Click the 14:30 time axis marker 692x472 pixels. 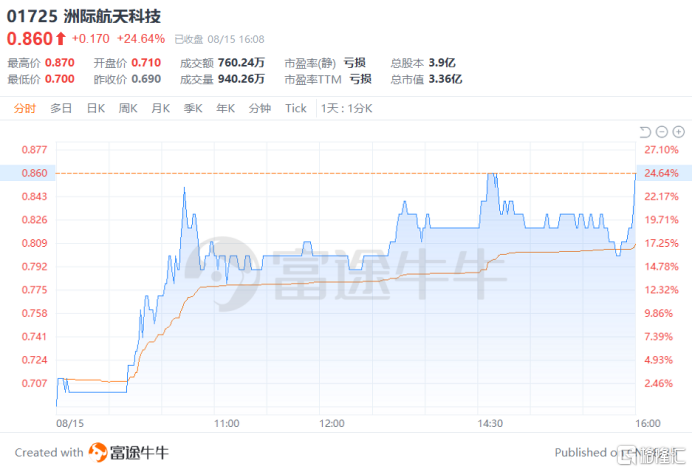(490, 423)
